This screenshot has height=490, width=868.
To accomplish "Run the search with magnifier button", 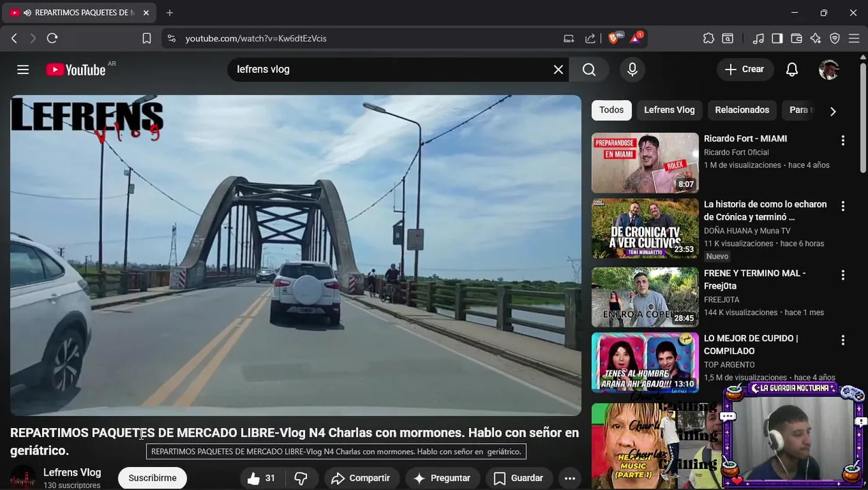I will click(x=589, y=69).
